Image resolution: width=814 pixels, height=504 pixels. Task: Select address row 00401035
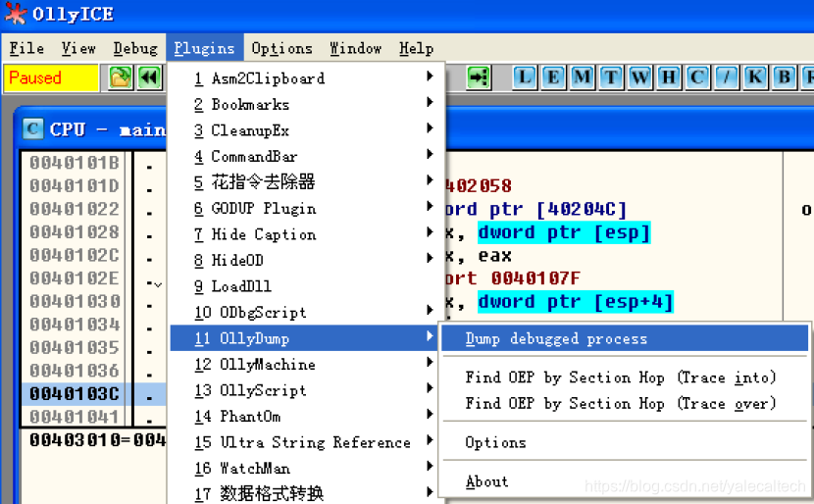[x=75, y=348]
